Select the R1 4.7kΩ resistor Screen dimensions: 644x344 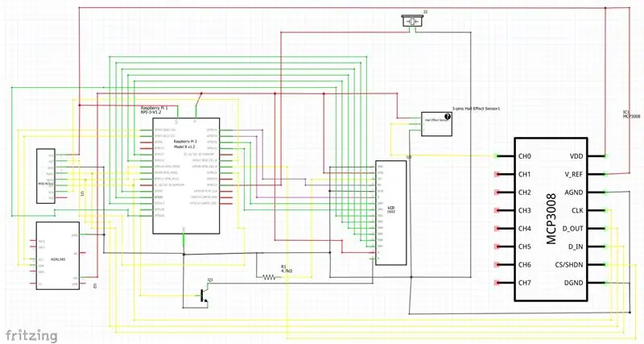(270, 277)
